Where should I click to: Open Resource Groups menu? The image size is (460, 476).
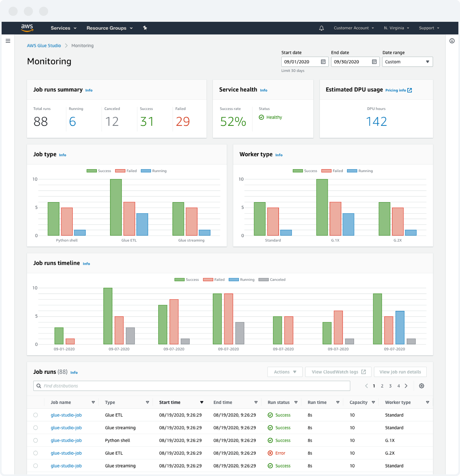click(x=109, y=28)
